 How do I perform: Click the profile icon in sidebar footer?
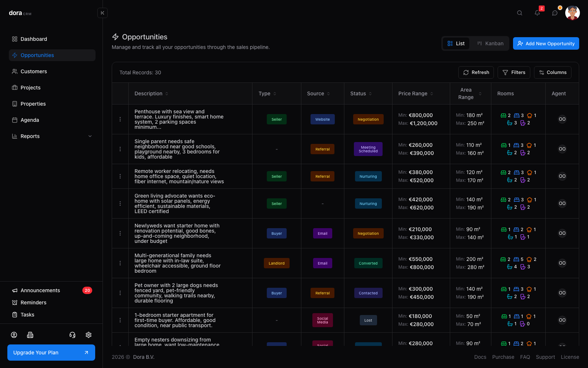(x=14, y=335)
